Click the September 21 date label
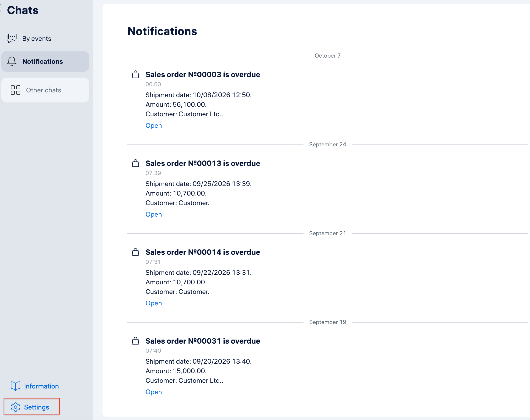The height and width of the screenshot is (420, 530). 327,233
